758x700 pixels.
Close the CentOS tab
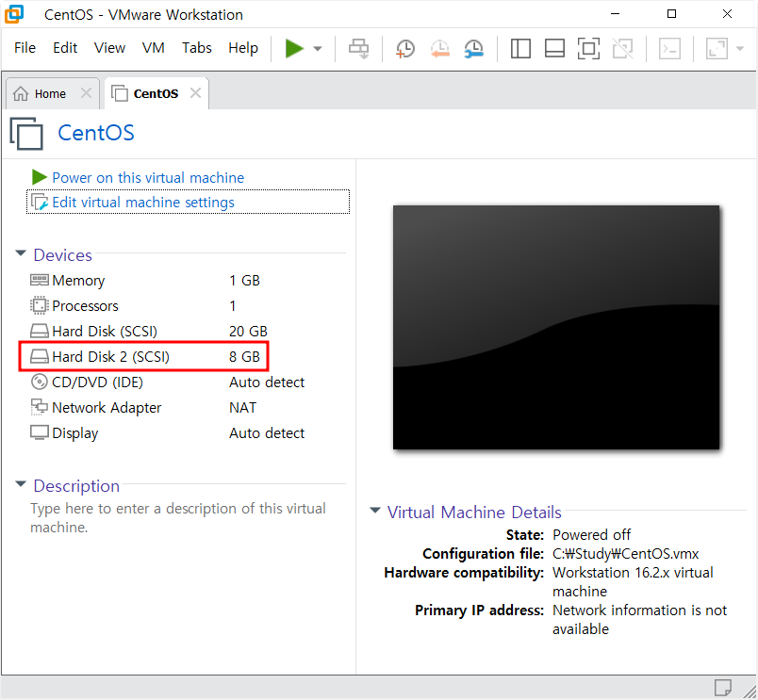click(x=195, y=92)
